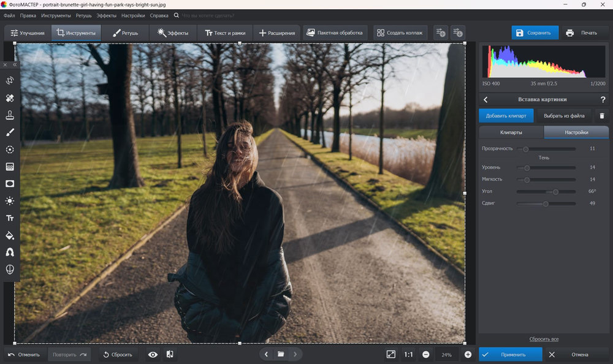613x364 pixels.
Task: Adjust the Угол slider
Action: 546,192
